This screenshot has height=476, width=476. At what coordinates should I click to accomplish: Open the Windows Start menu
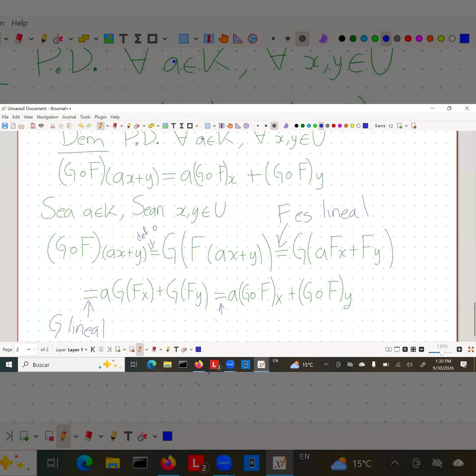pyautogui.click(x=9, y=364)
